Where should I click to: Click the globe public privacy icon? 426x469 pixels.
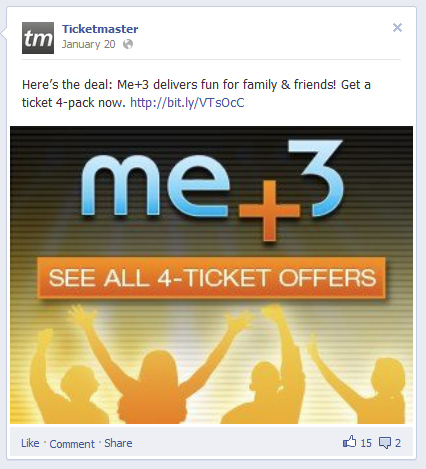(128, 44)
